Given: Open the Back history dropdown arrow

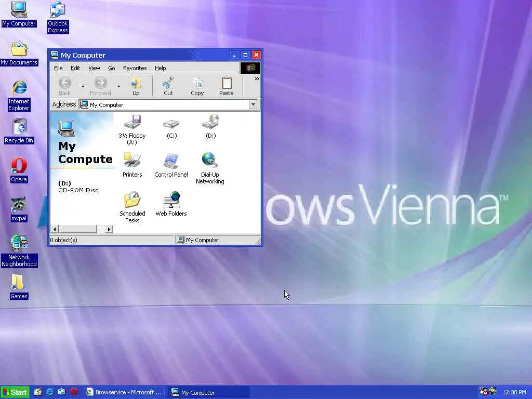Looking at the screenshot, I should coord(83,86).
